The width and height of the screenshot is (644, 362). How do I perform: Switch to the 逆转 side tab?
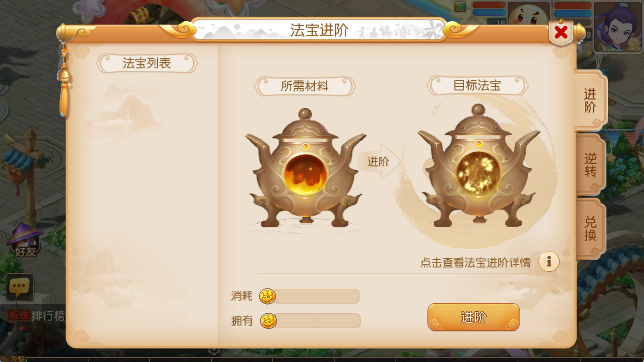590,165
